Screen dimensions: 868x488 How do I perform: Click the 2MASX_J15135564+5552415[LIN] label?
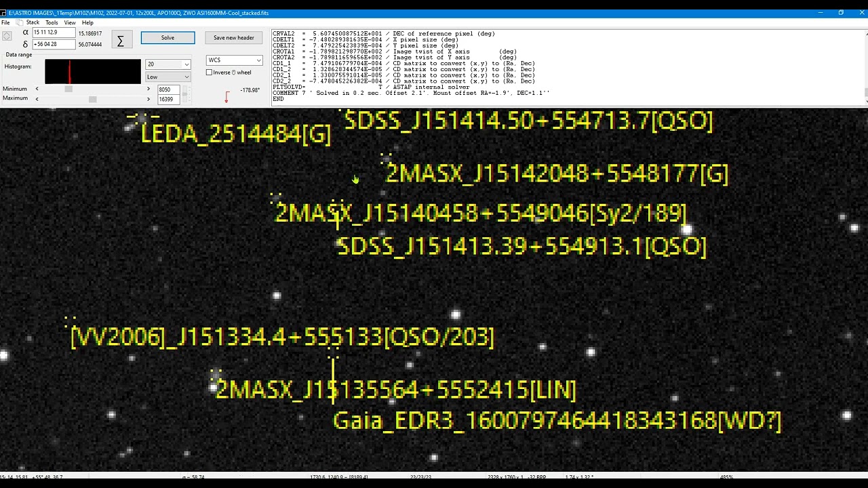coord(395,389)
